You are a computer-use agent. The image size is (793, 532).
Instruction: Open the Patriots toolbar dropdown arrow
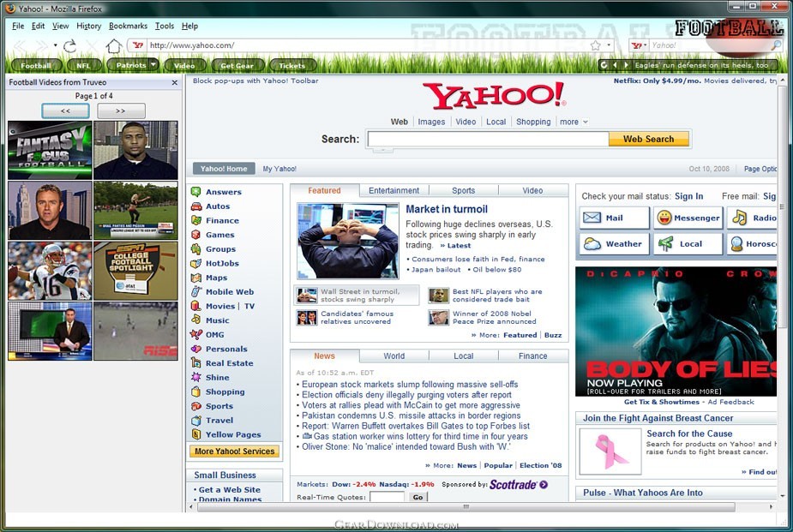tap(153, 64)
